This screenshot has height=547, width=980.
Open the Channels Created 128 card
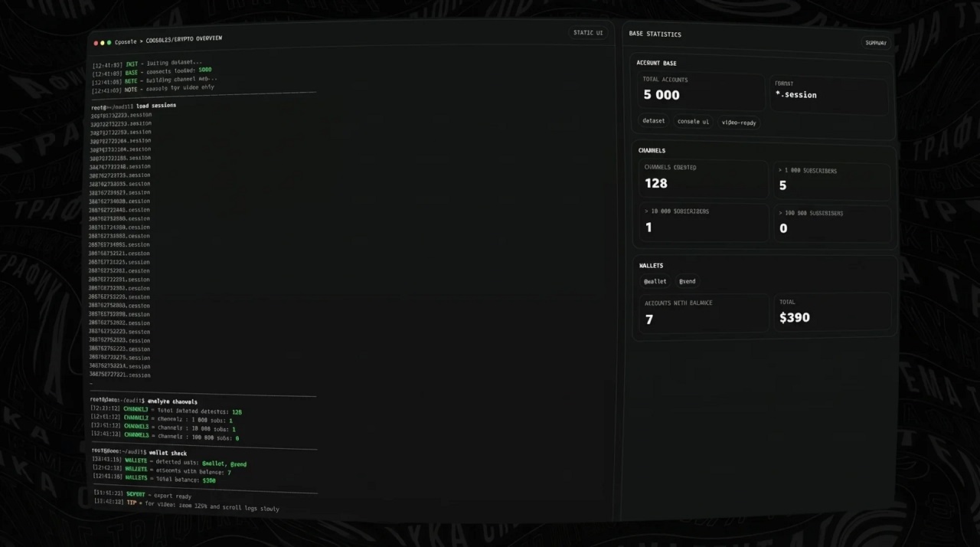tap(703, 179)
